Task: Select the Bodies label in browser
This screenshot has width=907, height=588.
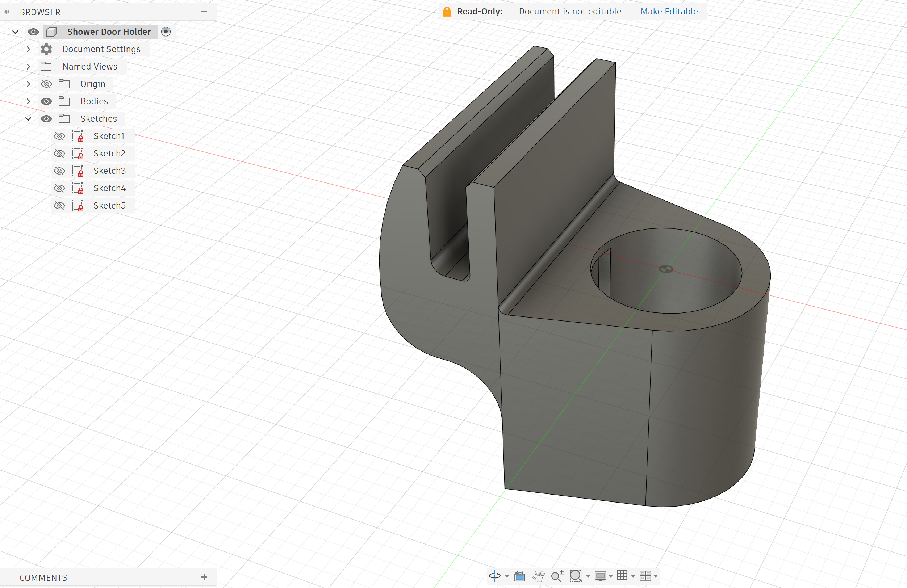Action: coord(94,101)
